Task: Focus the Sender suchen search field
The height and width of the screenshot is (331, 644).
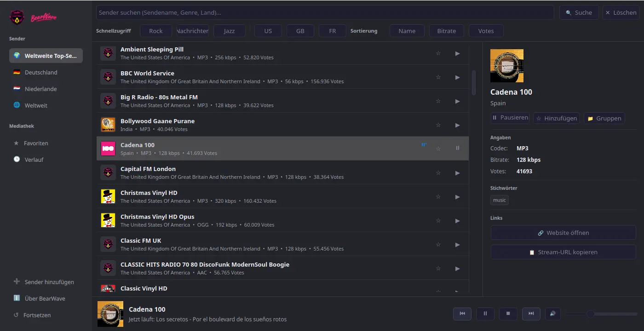Action: coord(325,12)
